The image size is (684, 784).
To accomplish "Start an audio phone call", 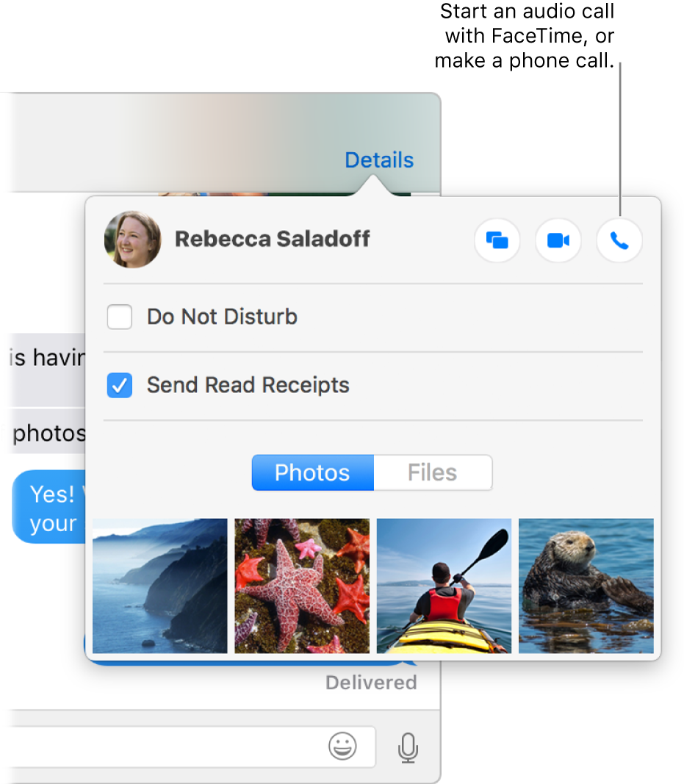I will [619, 240].
